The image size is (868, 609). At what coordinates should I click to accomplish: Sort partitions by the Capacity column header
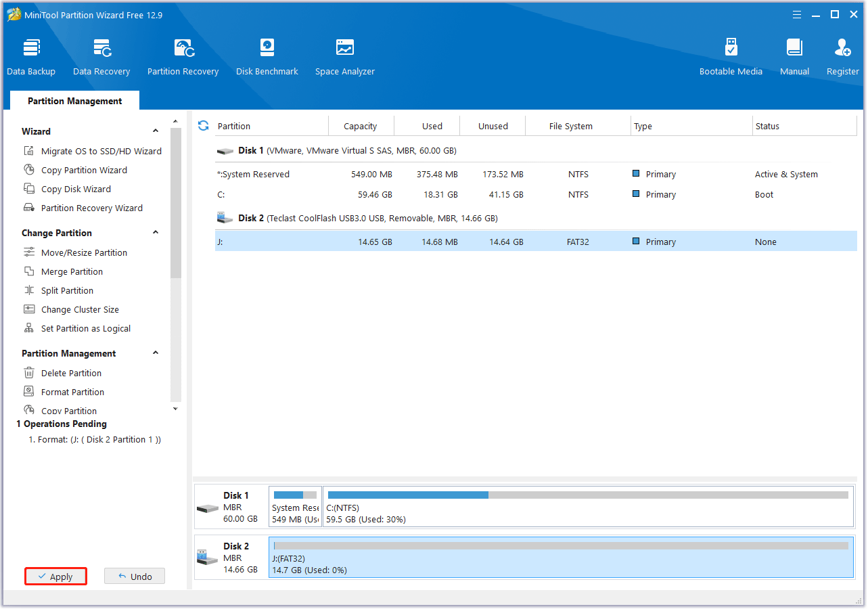point(360,127)
